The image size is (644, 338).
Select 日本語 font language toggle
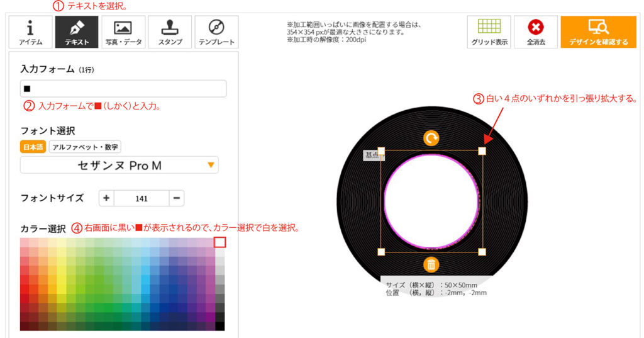33,147
